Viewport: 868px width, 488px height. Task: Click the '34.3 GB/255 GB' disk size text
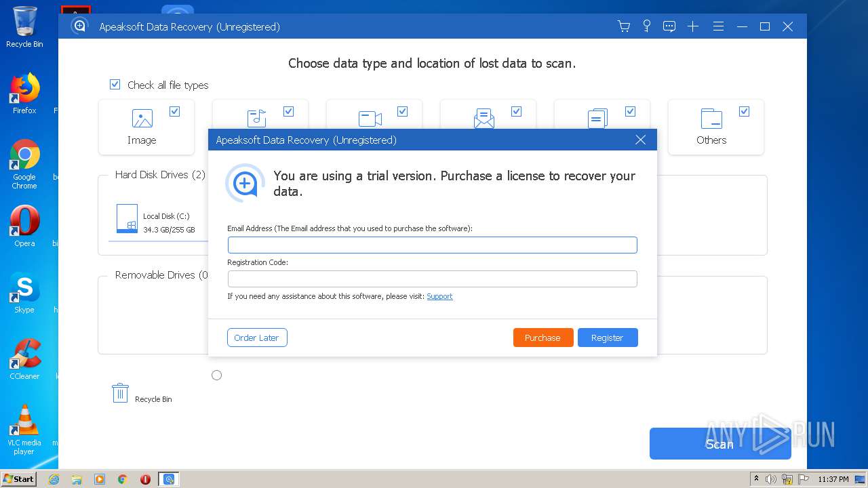169,230
